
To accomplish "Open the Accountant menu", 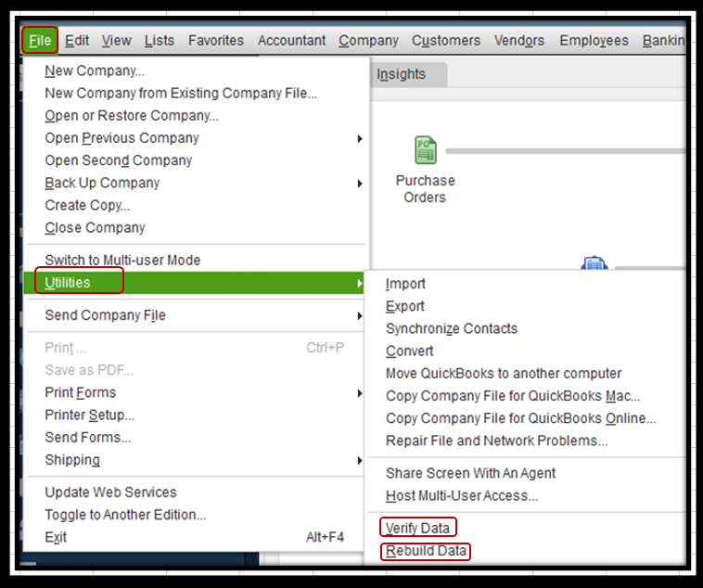I will 291,41.
